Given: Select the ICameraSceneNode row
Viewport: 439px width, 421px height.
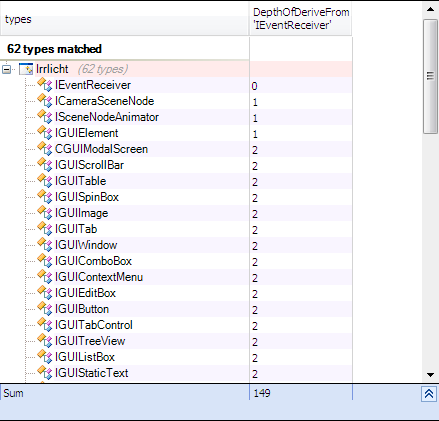Looking at the screenshot, I should 176,101.
